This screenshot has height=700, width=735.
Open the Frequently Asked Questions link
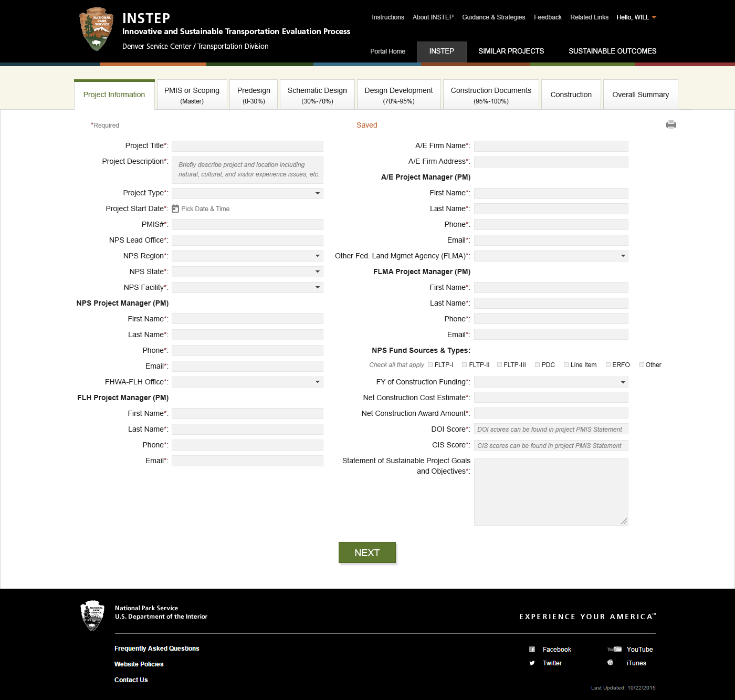(156, 648)
